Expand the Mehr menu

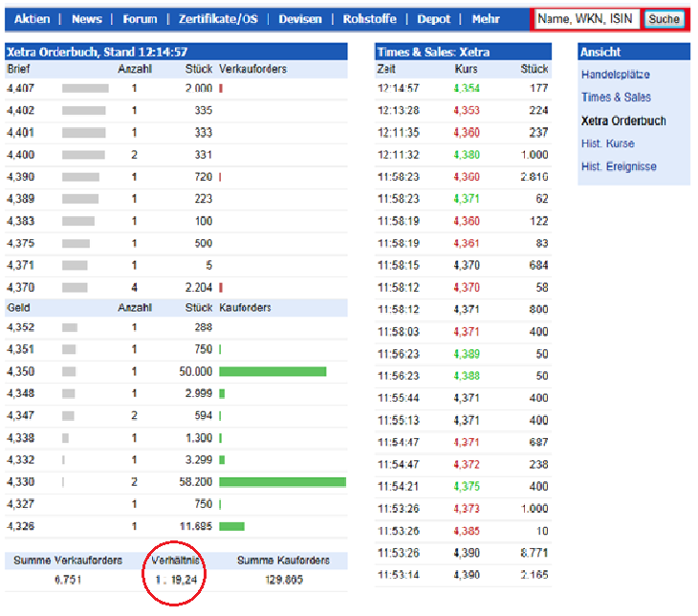point(485,19)
